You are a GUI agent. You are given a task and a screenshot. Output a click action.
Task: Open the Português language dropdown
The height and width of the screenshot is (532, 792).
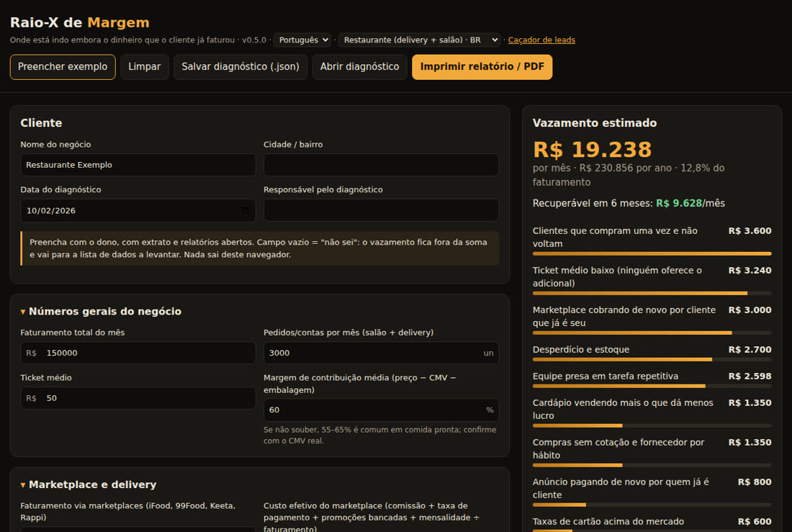click(302, 40)
